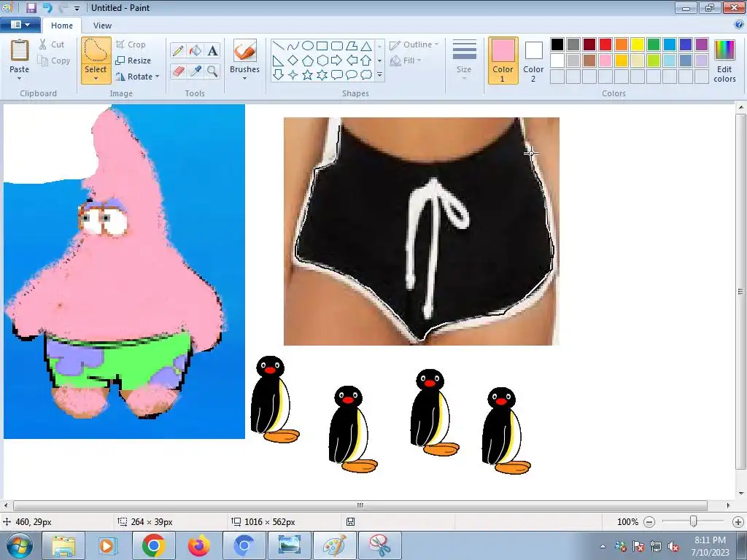Expand the Rotate dropdown
Image resolution: width=747 pixels, height=560 pixels.
[158, 77]
